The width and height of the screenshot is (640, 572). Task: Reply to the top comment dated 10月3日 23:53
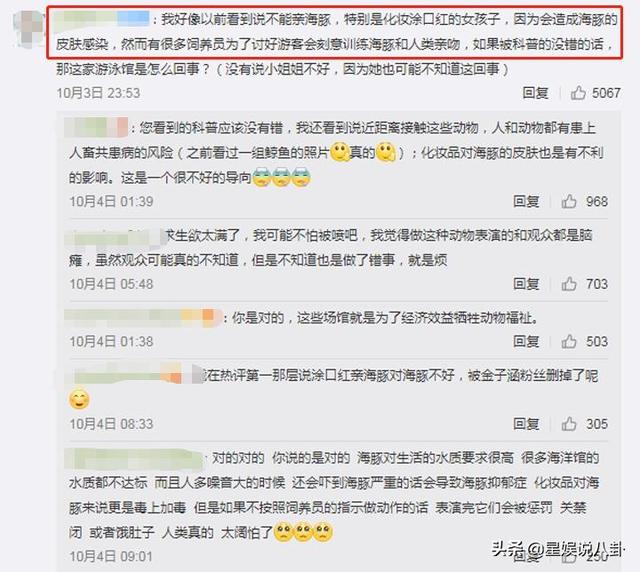click(x=535, y=93)
